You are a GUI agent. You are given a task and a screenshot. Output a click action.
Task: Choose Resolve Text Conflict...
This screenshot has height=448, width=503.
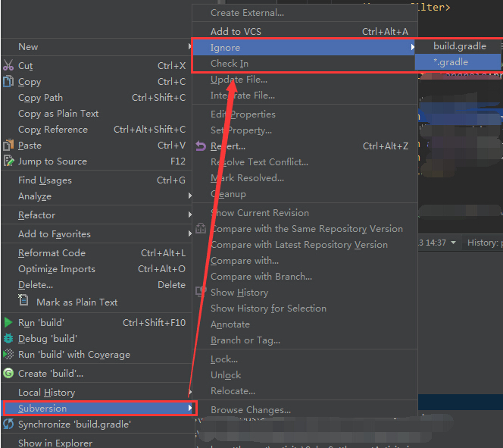click(x=305, y=162)
